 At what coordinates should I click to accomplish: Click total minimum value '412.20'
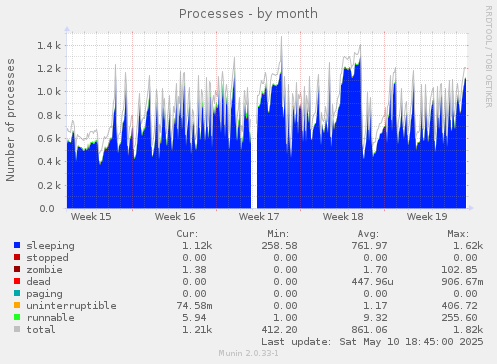tap(279, 330)
